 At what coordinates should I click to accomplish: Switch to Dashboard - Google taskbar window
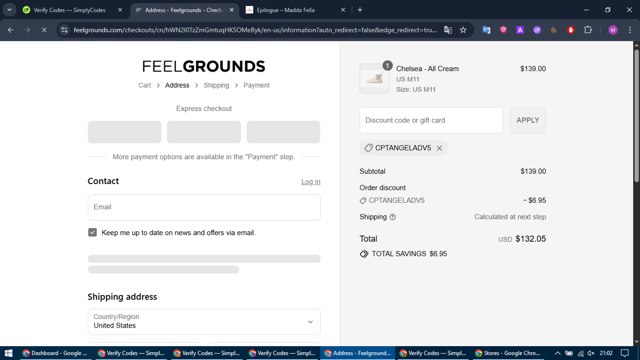click(55, 353)
